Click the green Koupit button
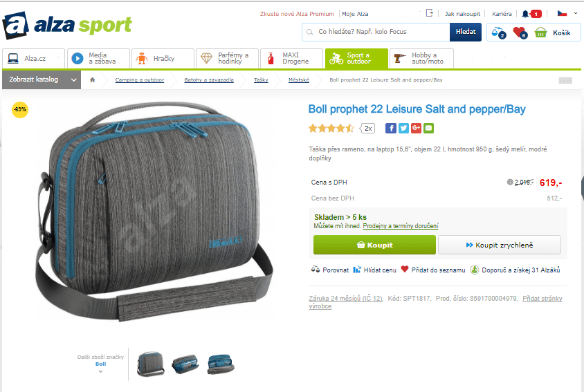This screenshot has height=392, width=584. tap(374, 245)
